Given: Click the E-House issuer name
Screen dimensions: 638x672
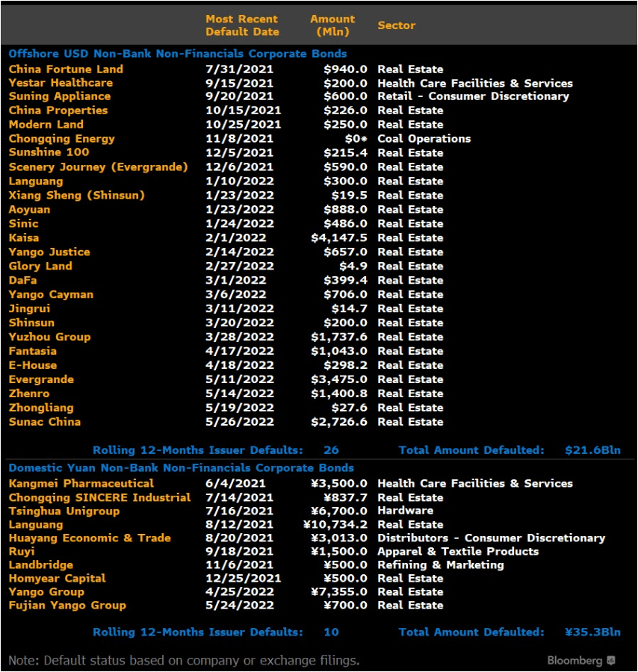Looking at the screenshot, I should point(33,364).
